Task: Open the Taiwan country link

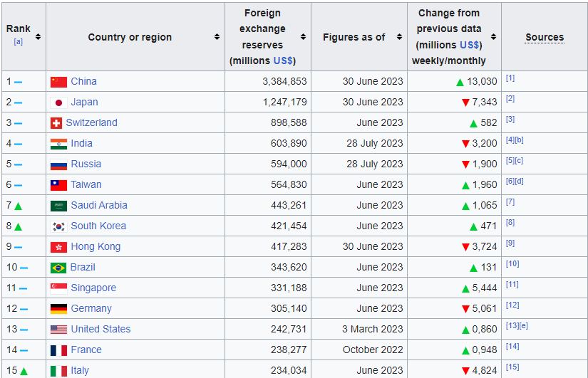Action: (x=86, y=184)
